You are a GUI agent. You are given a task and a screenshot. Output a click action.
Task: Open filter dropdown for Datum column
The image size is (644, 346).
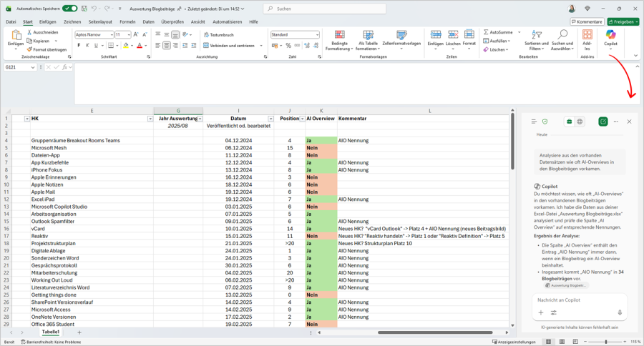tap(270, 119)
